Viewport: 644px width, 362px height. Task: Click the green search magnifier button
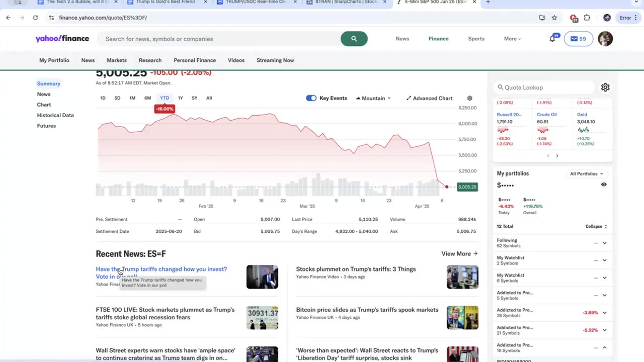pyautogui.click(x=354, y=39)
